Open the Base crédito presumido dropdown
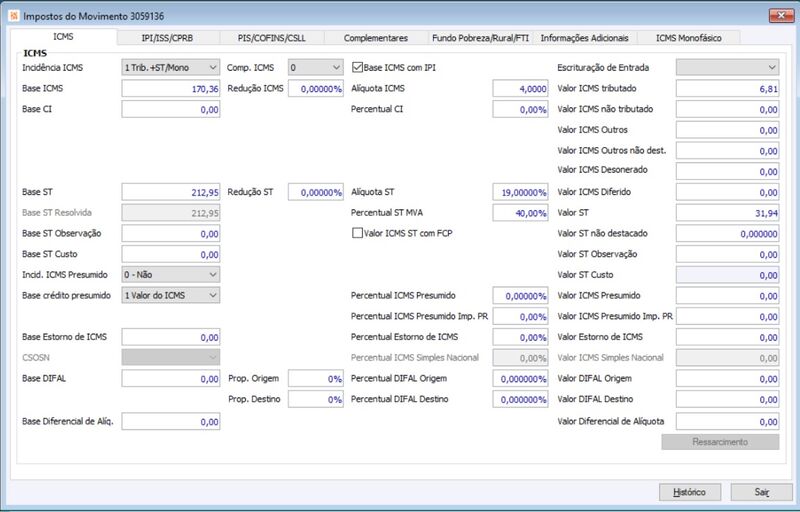 [171, 295]
